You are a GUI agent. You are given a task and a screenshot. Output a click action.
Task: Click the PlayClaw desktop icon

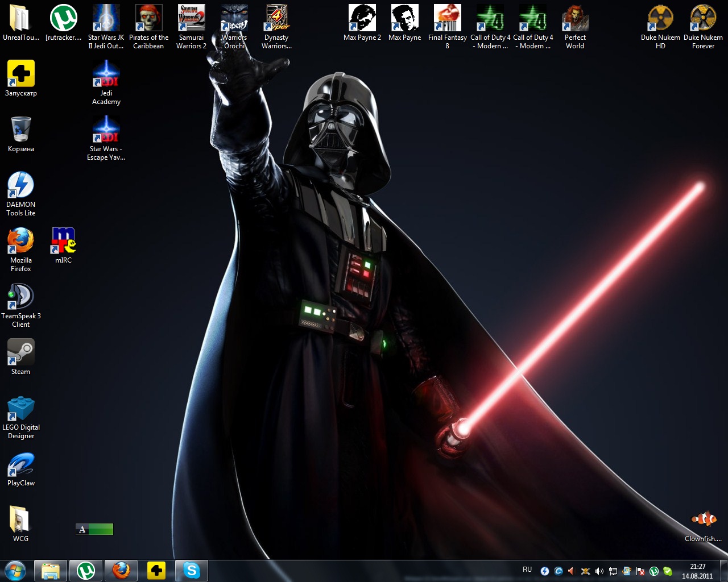[x=20, y=464]
